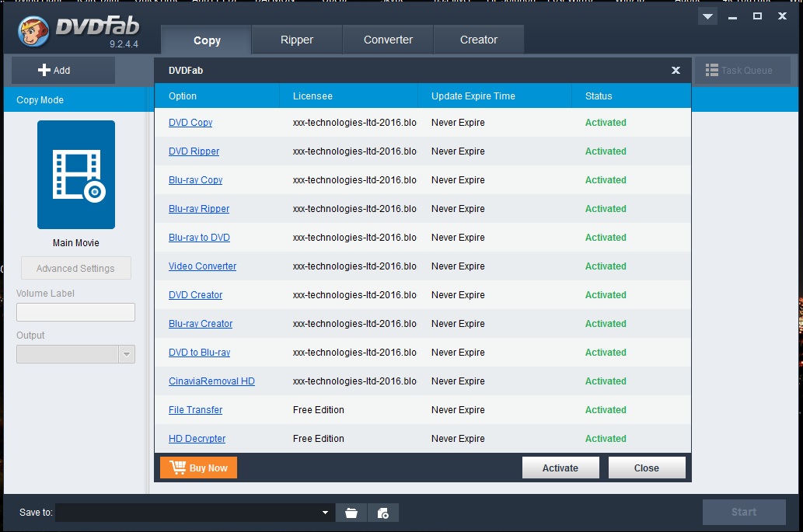Screen dimensions: 803x532
Task: Expand the Save to path dropdown
Action: click(325, 513)
